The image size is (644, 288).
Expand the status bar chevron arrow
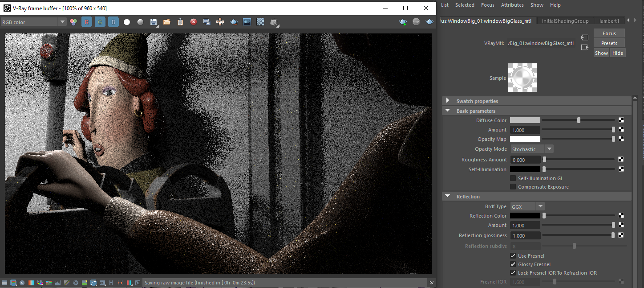(x=431, y=283)
